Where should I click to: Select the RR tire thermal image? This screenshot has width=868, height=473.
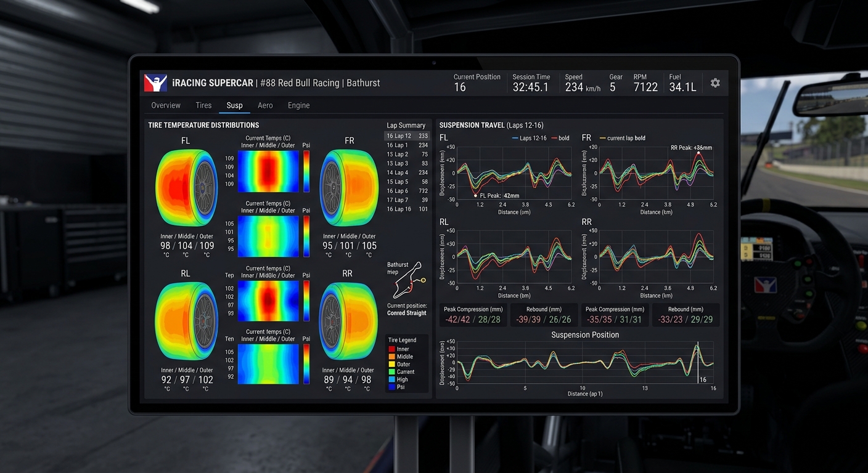point(348,320)
